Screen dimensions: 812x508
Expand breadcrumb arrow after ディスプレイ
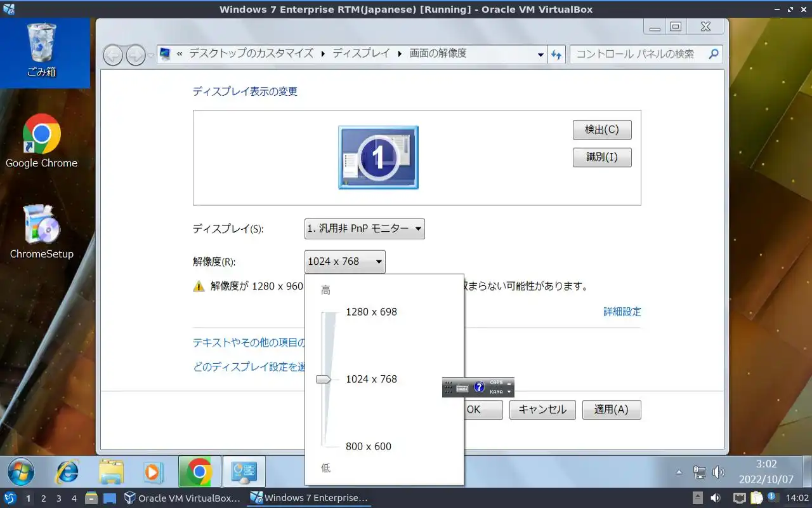[x=400, y=54]
